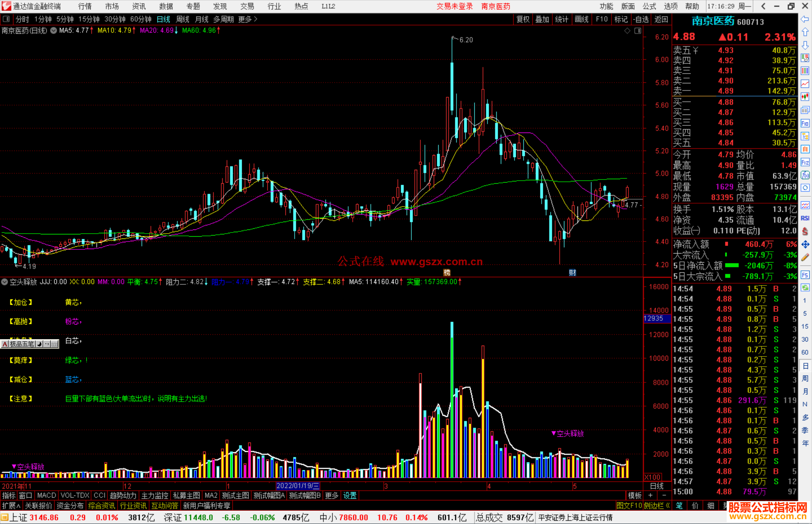Click the 叠加 overlay button
This screenshot has width=812, height=524.
tap(542, 19)
